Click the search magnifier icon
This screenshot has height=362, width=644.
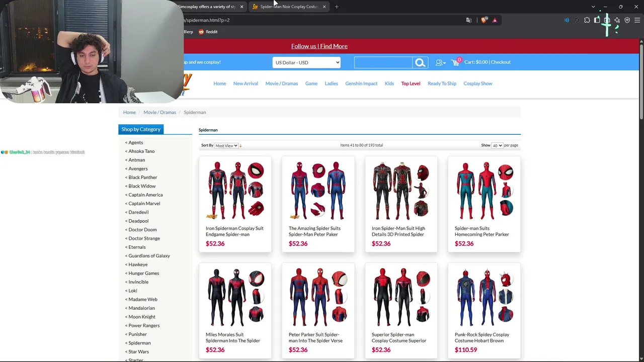point(420,62)
